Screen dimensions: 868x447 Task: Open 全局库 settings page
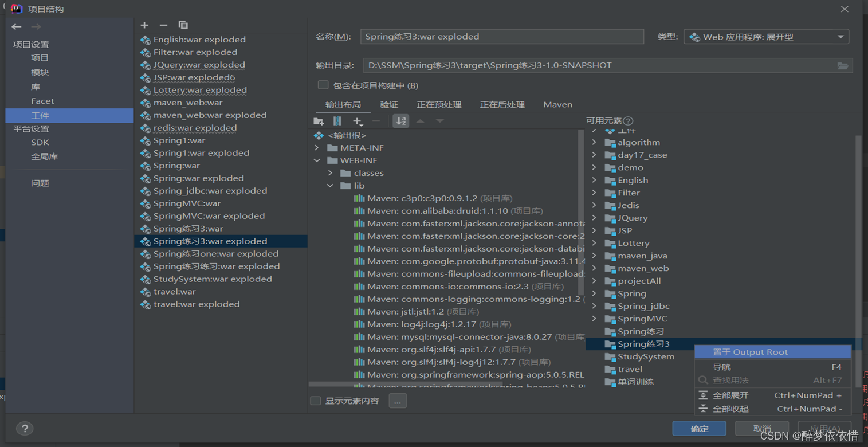[x=44, y=156]
